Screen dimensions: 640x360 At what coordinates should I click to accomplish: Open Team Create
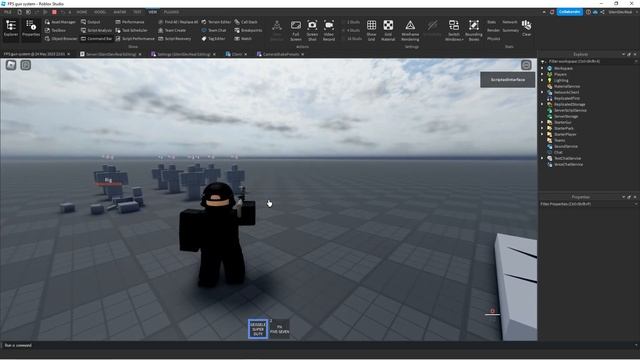coord(172,30)
